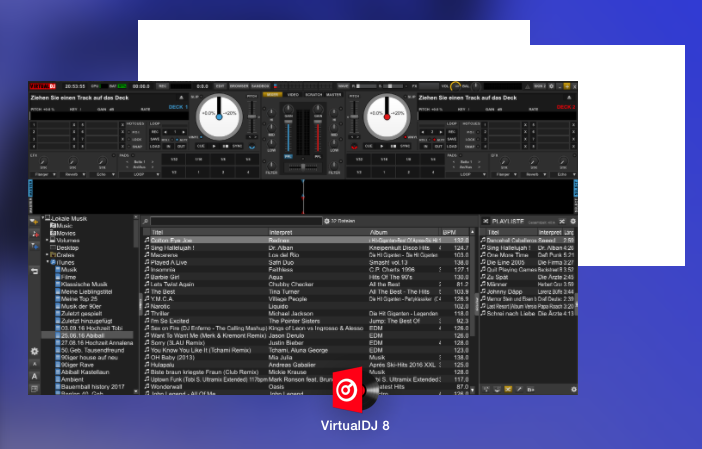The image size is (702, 449).
Task: Click the REC button in the top bar
Action: pyautogui.click(x=162, y=86)
